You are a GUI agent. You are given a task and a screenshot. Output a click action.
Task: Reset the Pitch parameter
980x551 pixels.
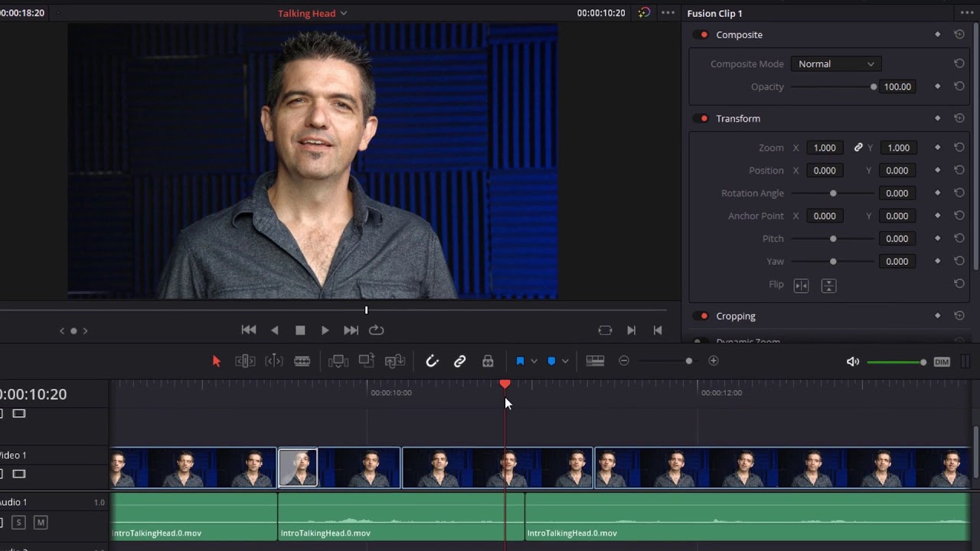click(x=959, y=239)
